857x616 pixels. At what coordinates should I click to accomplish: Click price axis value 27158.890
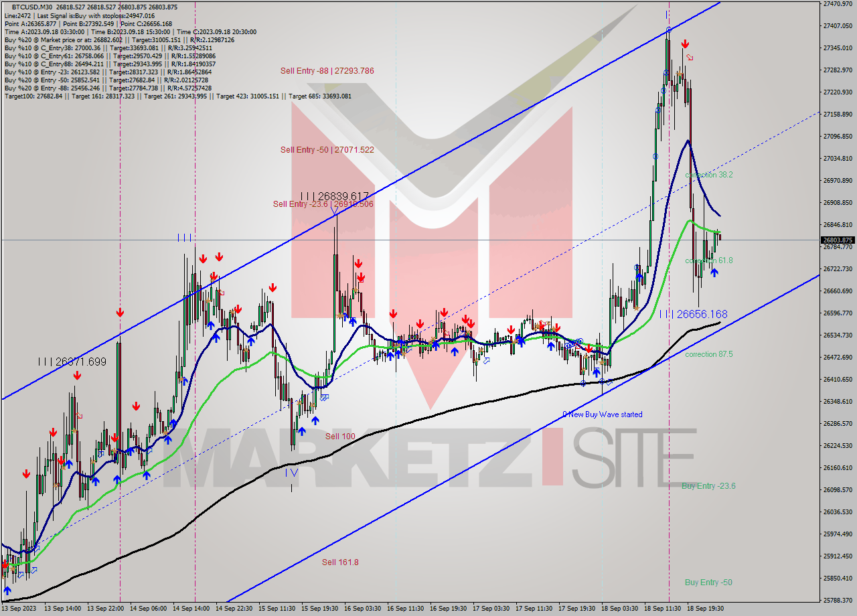tap(837, 114)
